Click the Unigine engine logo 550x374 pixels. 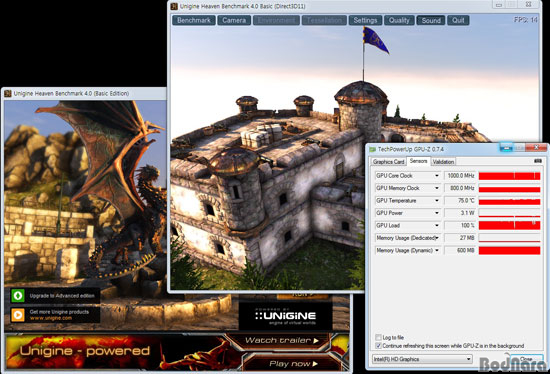pyautogui.click(x=286, y=317)
